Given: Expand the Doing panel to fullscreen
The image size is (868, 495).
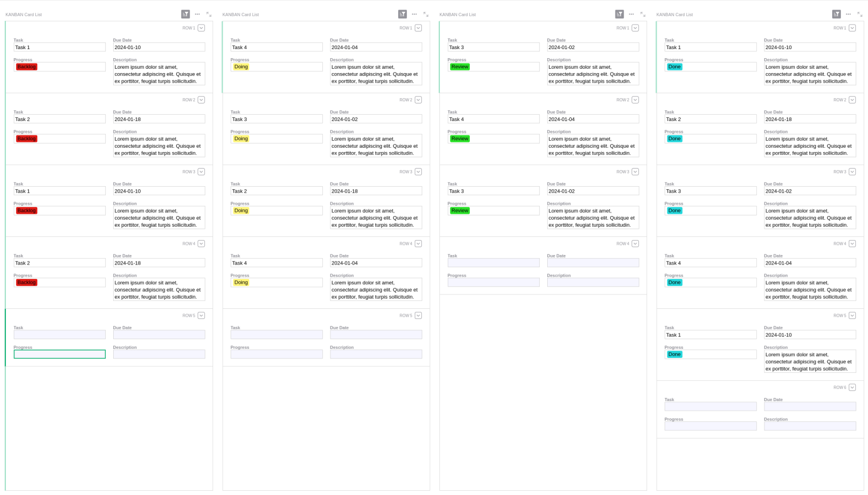Looking at the screenshot, I should click(x=425, y=15).
